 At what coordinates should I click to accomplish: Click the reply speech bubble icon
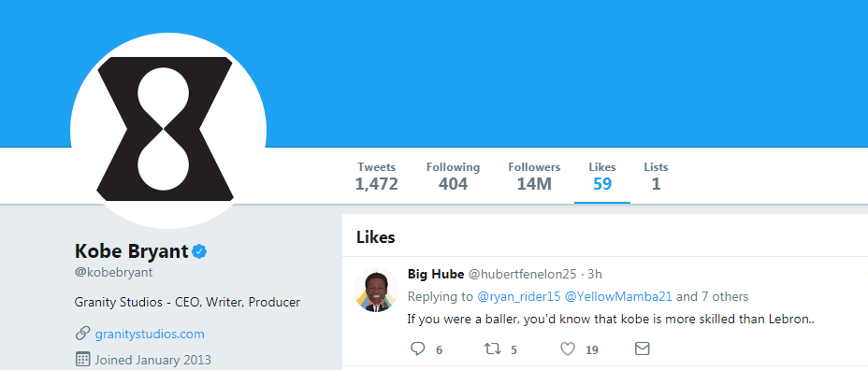(x=417, y=349)
